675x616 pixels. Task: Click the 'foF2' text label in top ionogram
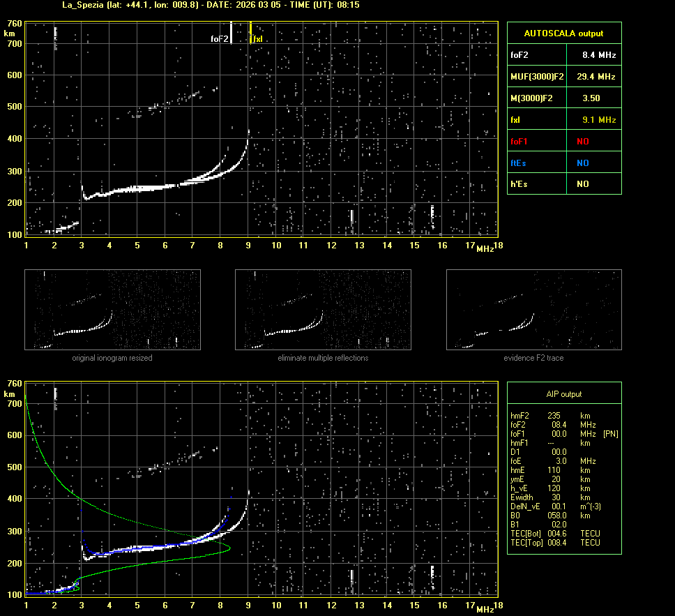(219, 39)
